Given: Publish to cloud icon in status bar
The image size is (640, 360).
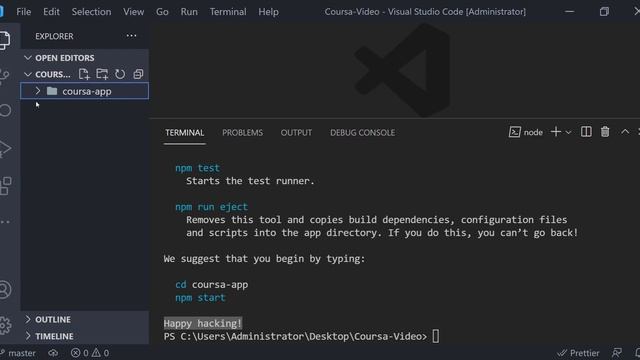Looking at the screenshot, I should 53,353.
